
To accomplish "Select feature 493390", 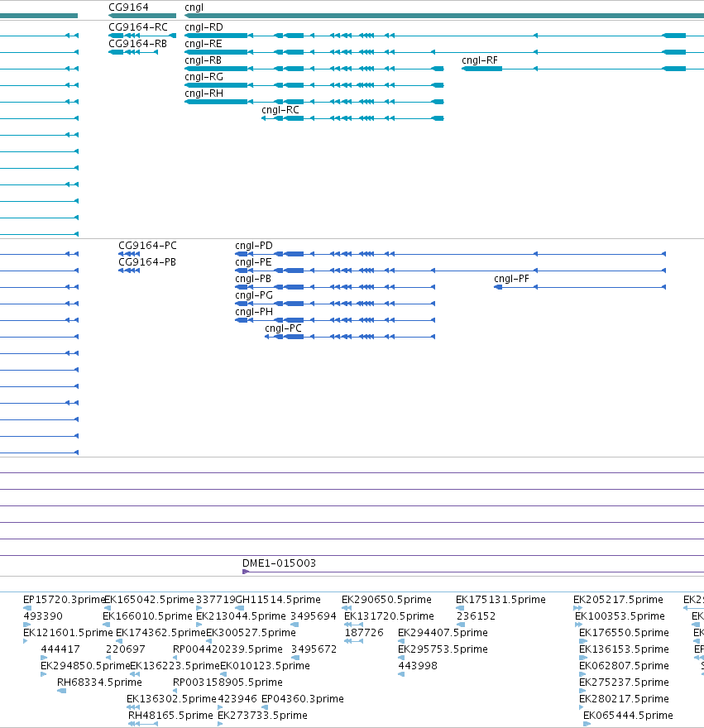I will (43, 616).
